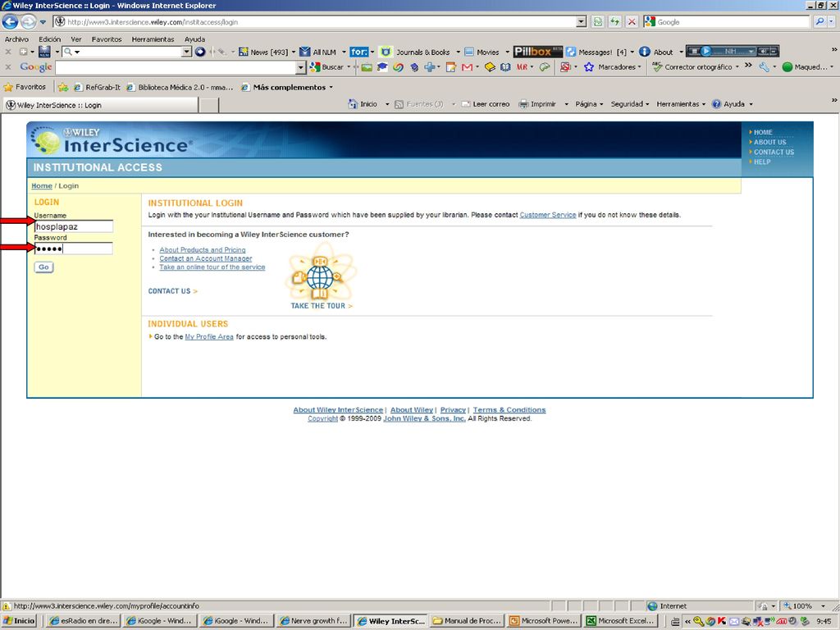Stop the NIH radio player
Viewport: 840px width, 630px height.
click(x=694, y=52)
